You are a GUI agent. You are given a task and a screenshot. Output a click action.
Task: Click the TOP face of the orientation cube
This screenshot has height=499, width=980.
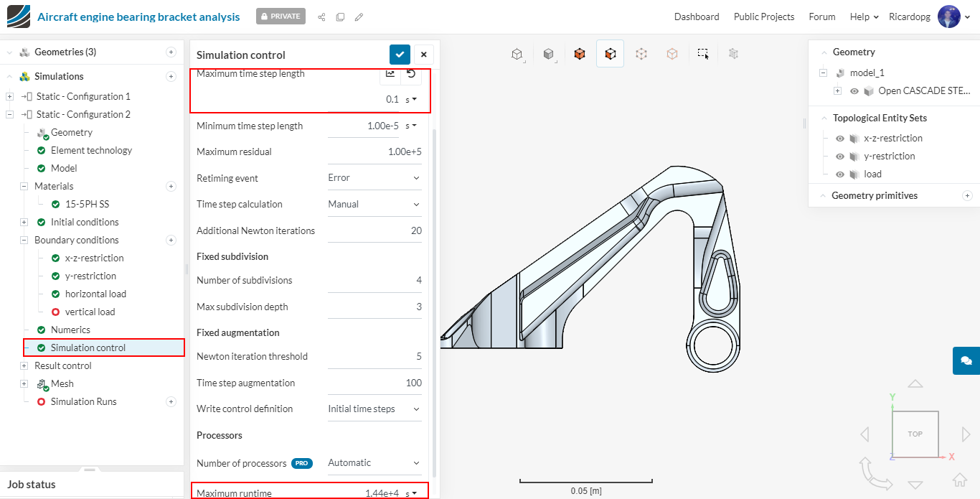point(915,434)
